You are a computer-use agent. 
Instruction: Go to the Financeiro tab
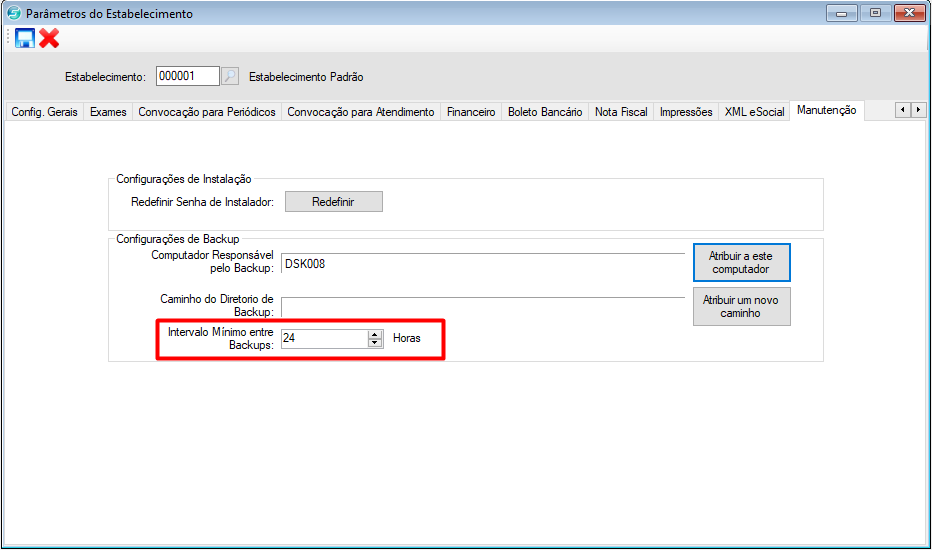point(471,112)
